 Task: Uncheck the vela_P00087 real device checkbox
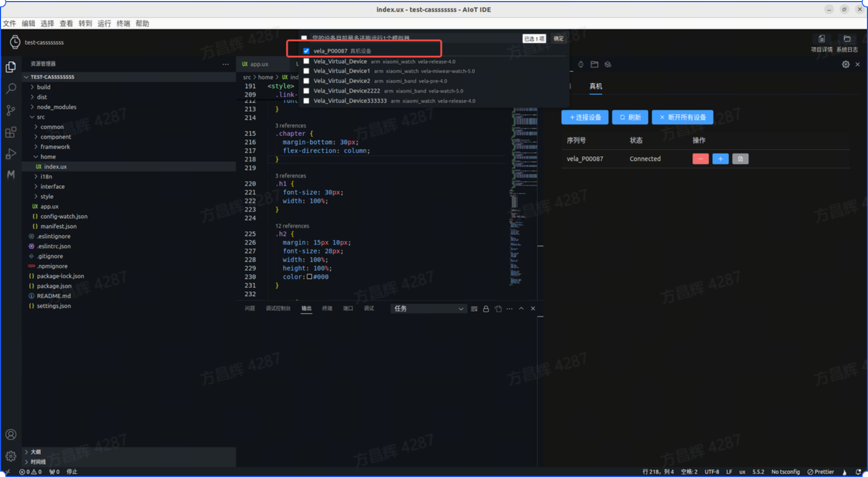tap(306, 51)
